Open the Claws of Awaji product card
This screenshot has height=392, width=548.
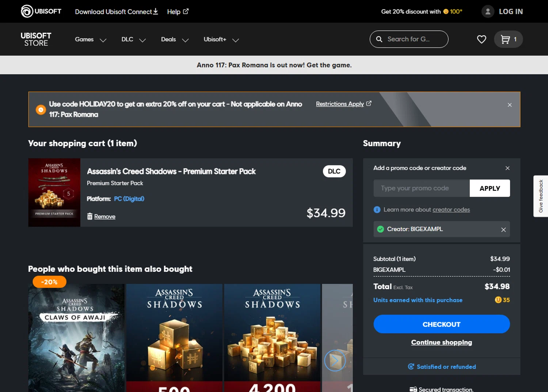coord(76,338)
